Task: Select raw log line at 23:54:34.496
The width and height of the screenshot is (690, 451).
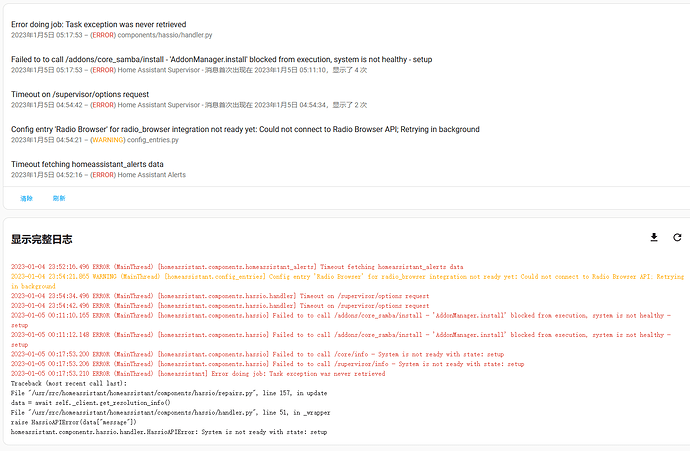Action: point(220,296)
